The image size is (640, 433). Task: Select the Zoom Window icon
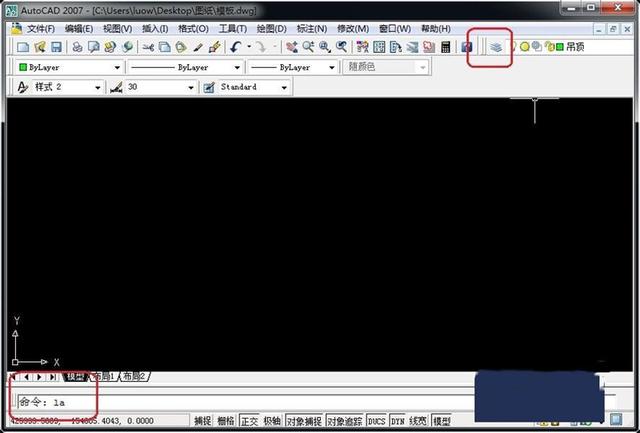click(324, 47)
